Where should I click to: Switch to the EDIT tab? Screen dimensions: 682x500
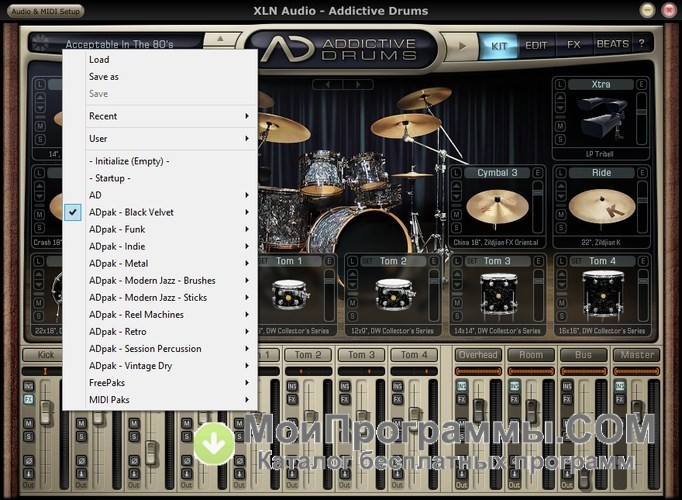click(536, 45)
